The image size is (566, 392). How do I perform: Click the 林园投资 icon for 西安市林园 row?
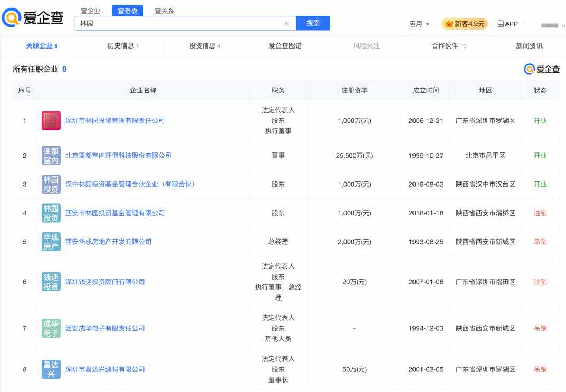click(51, 213)
